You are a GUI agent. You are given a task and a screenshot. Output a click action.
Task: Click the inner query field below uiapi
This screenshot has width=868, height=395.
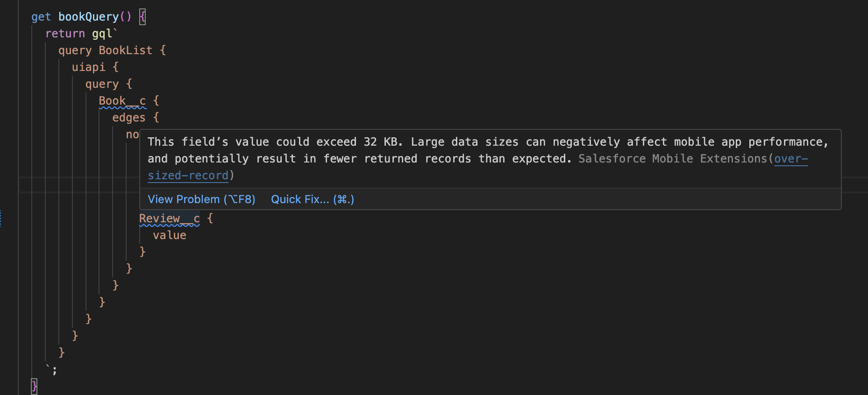(x=102, y=84)
